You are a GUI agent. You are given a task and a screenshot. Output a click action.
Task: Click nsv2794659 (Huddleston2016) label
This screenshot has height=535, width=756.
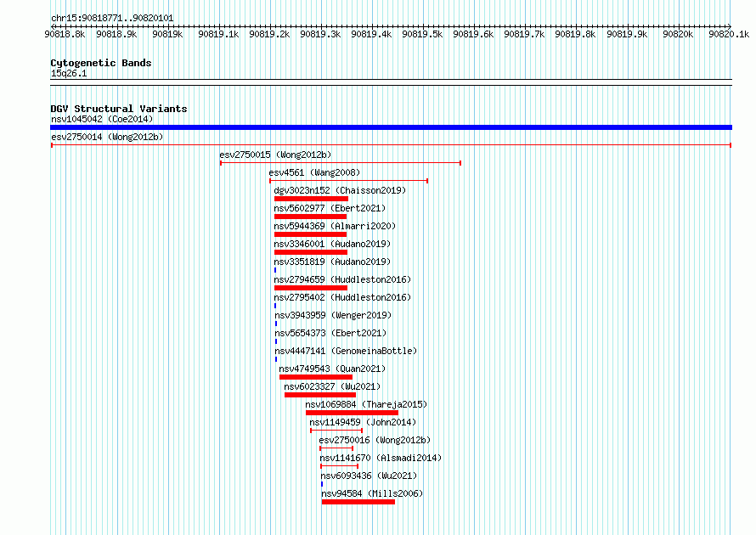click(342, 279)
